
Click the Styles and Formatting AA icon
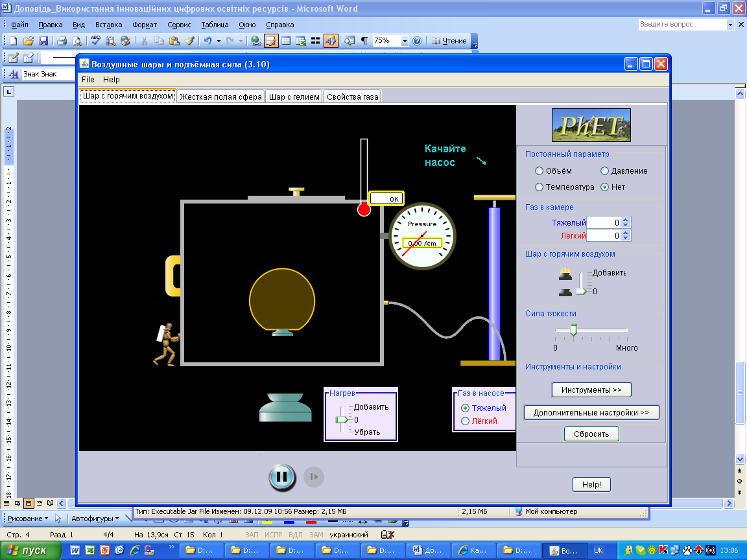(14, 74)
